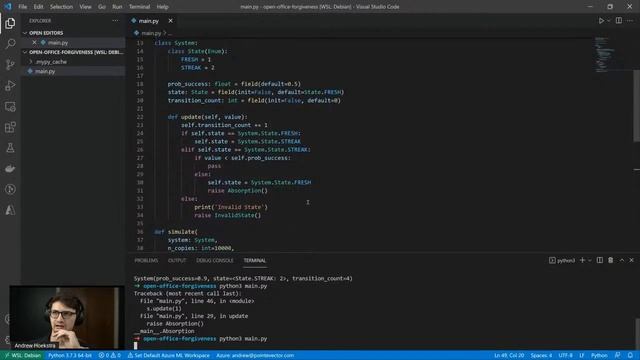
Task: Click the terminal input cursor line
Action: (136, 346)
